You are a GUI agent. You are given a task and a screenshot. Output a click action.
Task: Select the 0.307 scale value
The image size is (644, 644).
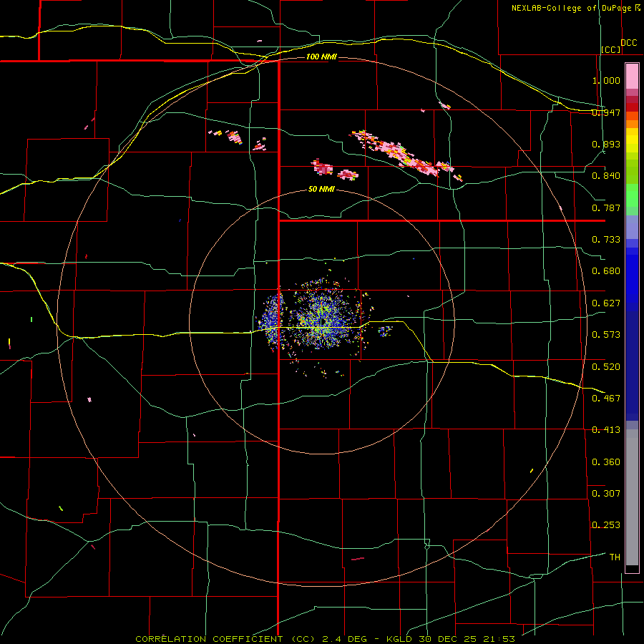pos(606,494)
